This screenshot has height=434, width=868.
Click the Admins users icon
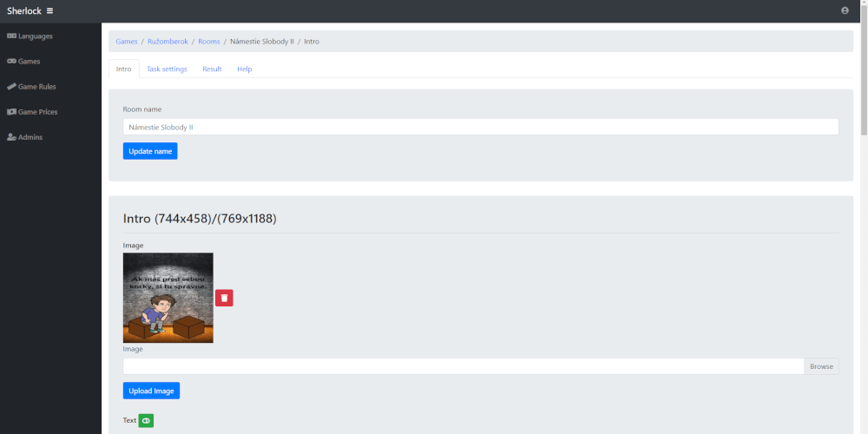point(11,137)
